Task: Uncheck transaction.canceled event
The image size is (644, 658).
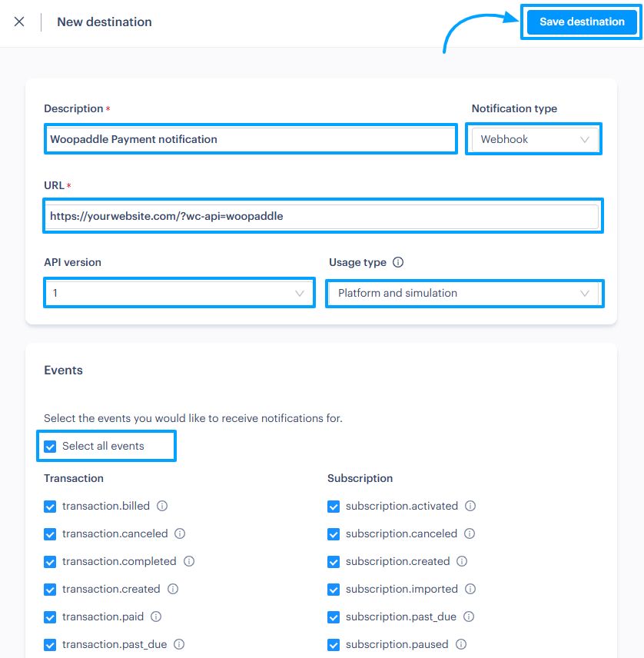Action: tap(50, 534)
